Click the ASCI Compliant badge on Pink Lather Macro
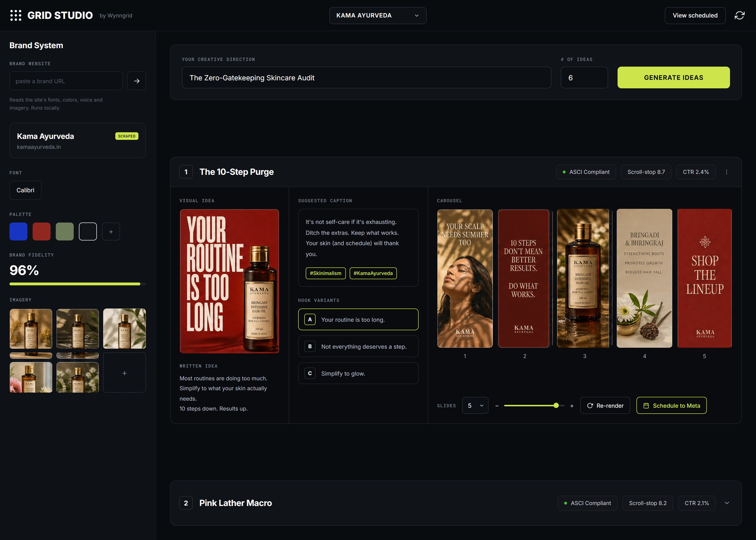 pos(587,503)
